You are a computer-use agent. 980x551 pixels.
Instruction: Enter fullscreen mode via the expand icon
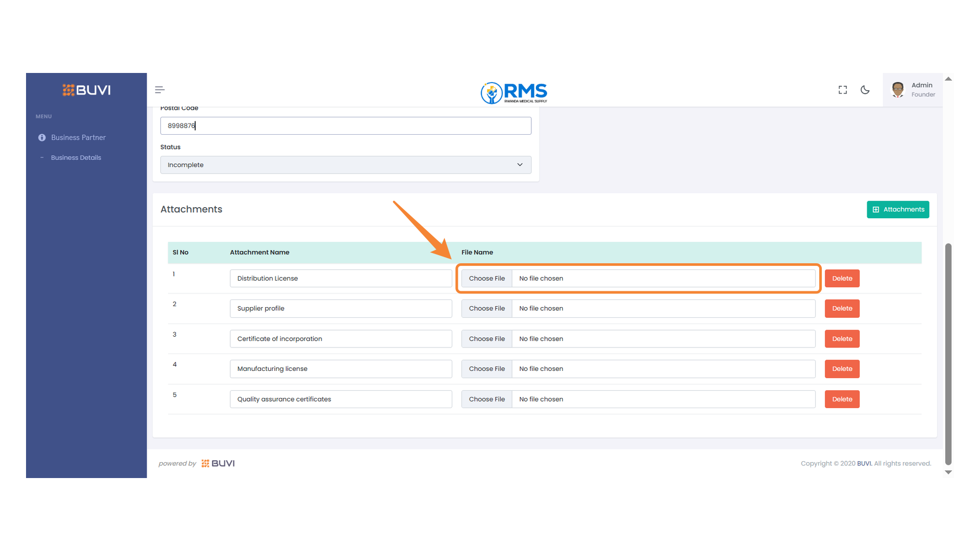842,89
